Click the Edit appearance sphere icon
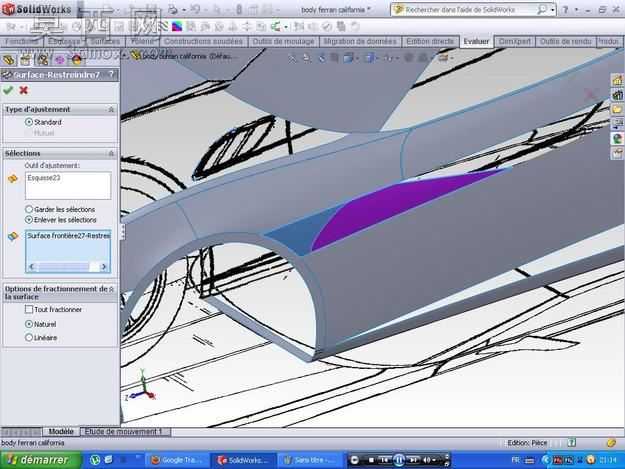The width and height of the screenshot is (625, 469). click(409, 58)
